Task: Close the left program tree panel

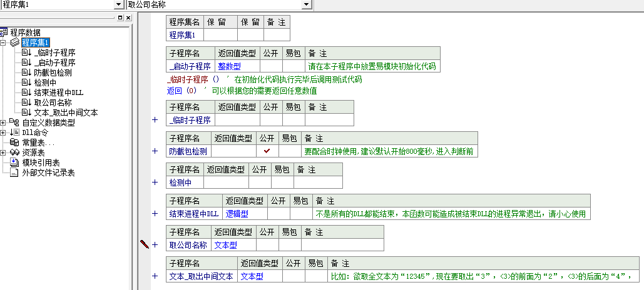Action: tap(128, 17)
